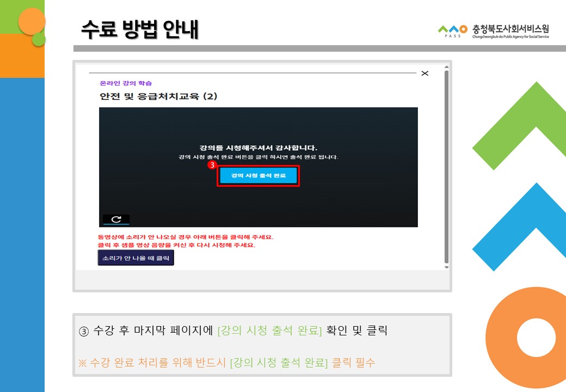This screenshot has height=392, width=566.
Task: Click the 충청북도사회서비스원 logo in the header
Action: [494, 31]
